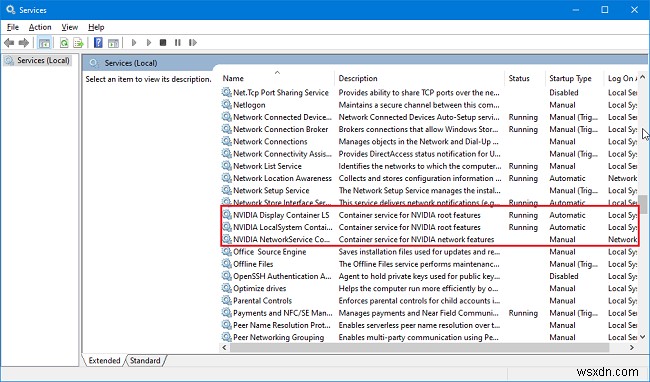Click the Pause Service toolbar icon
This screenshot has height=382, width=650.
(178, 42)
